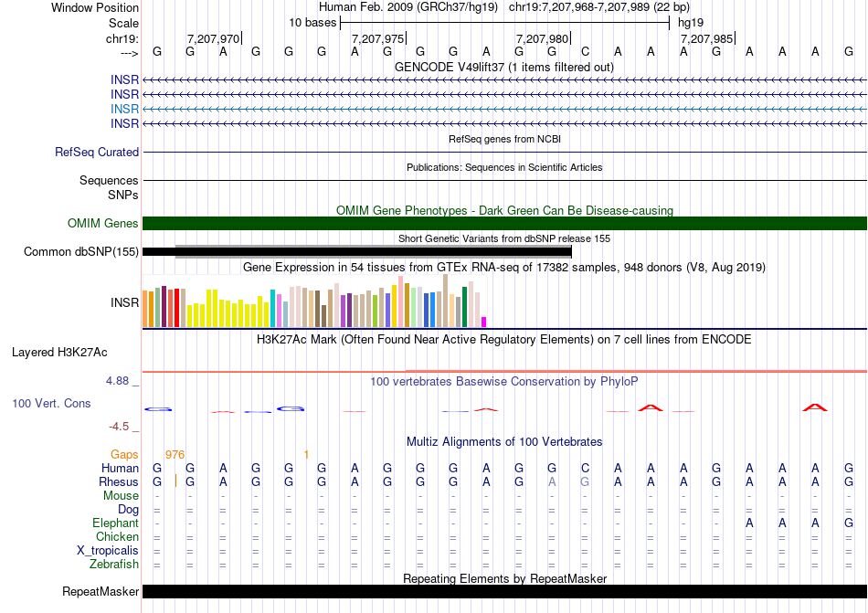Screen dimensions: 868x613
Task: Click the 7,207,980 ruler position marker
Action: point(543,38)
